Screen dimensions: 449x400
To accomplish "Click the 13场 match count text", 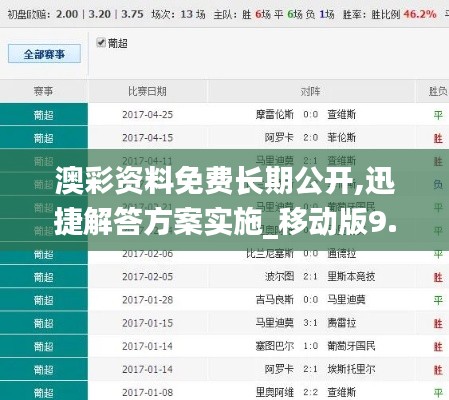I will point(193,14).
